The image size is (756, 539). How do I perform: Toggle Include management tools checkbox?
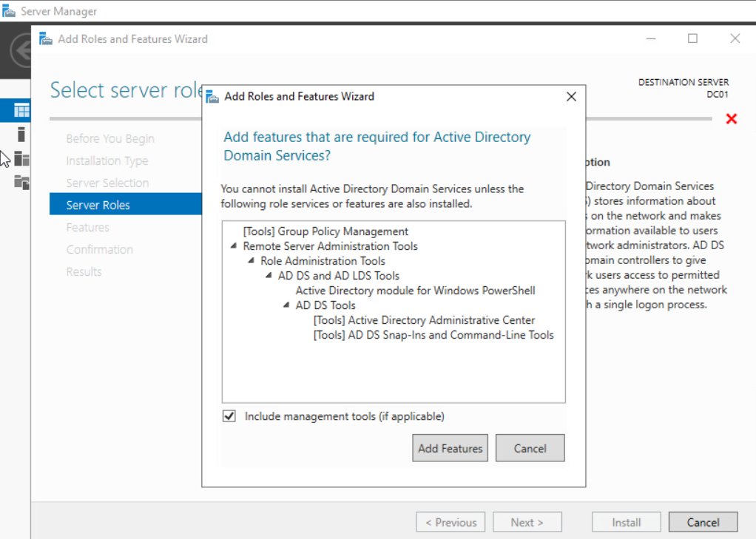(x=229, y=416)
